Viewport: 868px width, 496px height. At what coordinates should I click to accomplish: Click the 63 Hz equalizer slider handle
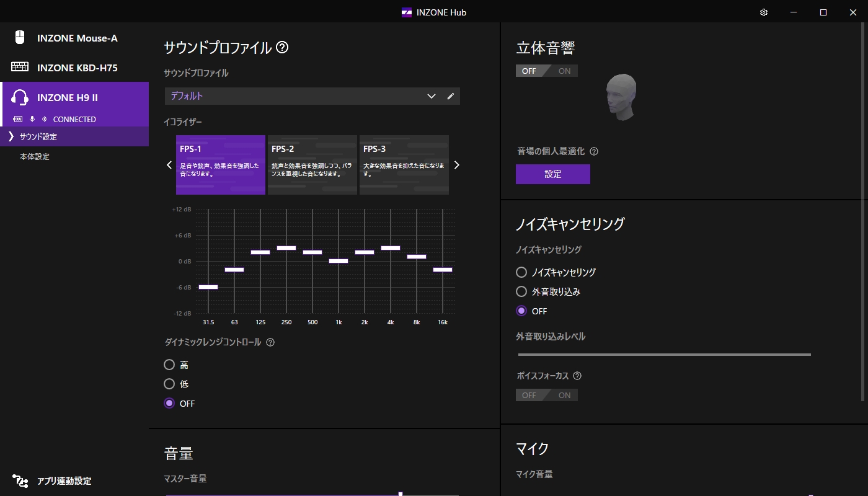234,270
